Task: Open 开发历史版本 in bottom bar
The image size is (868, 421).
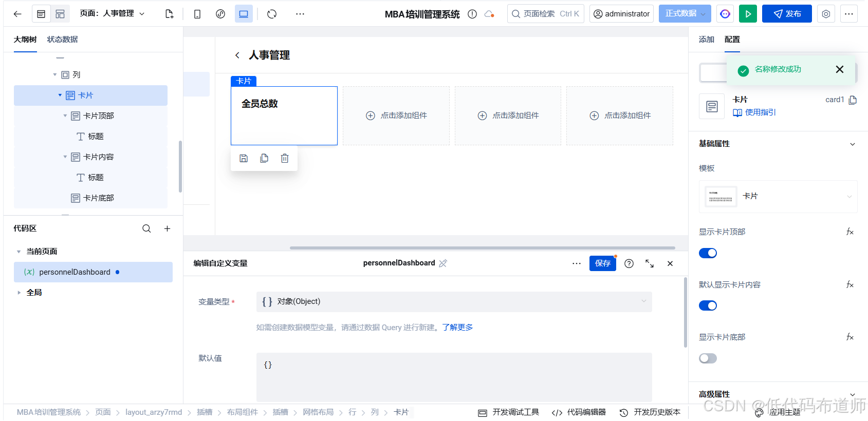Action: [x=650, y=412]
